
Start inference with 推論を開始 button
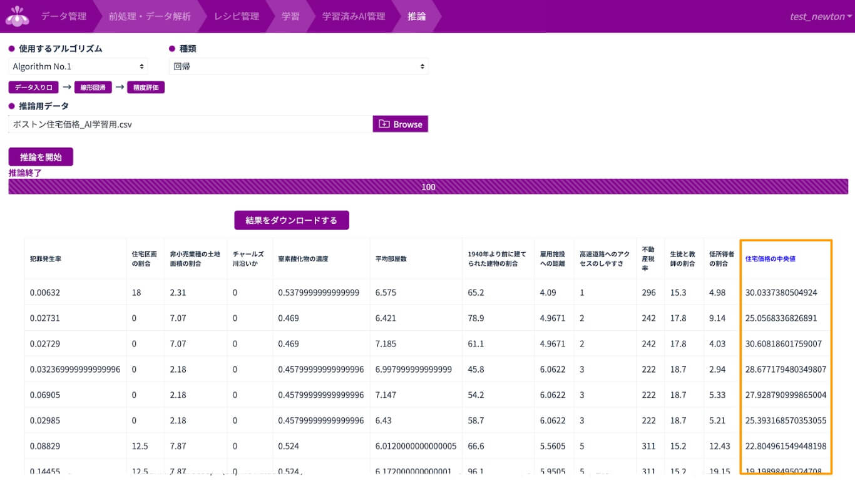(x=41, y=157)
